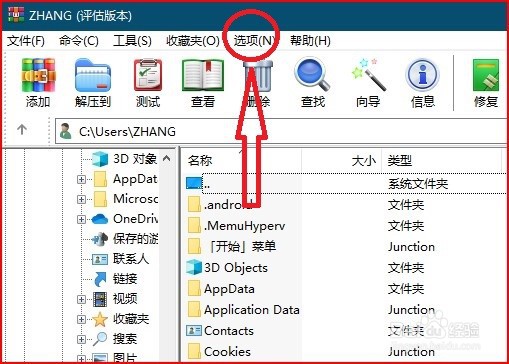The width and height of the screenshot is (509, 364).
Task: Click the Find (查找) magnifier icon
Action: coord(312,75)
